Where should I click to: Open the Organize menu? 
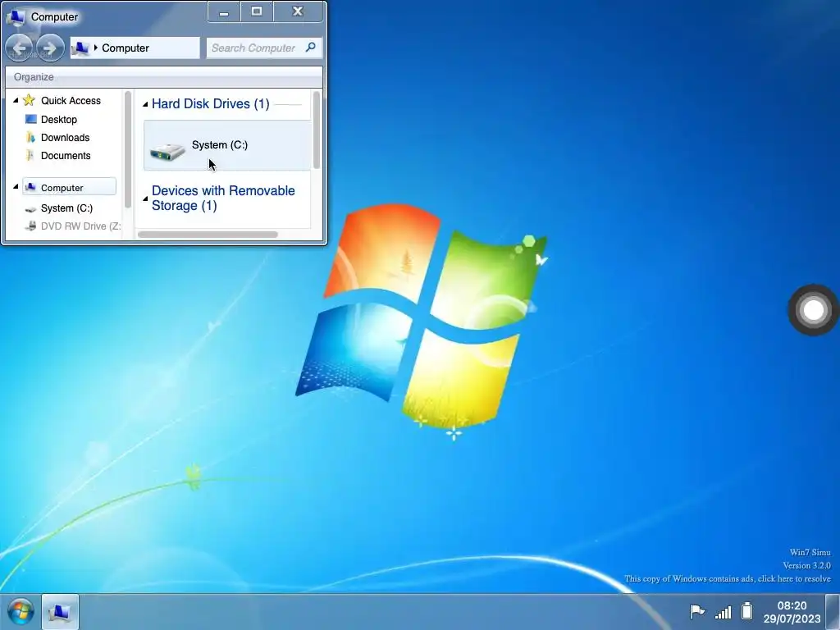[x=34, y=77]
